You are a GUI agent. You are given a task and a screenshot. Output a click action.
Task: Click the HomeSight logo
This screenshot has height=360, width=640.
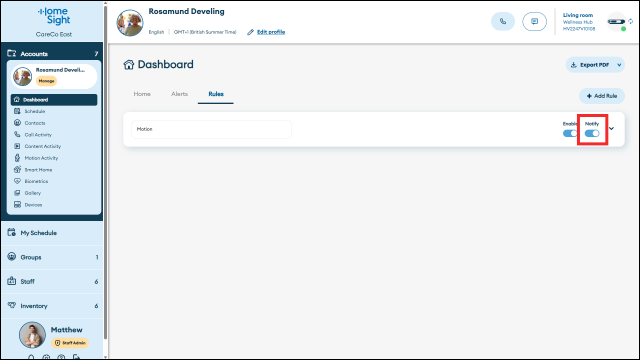pyautogui.click(x=54, y=16)
